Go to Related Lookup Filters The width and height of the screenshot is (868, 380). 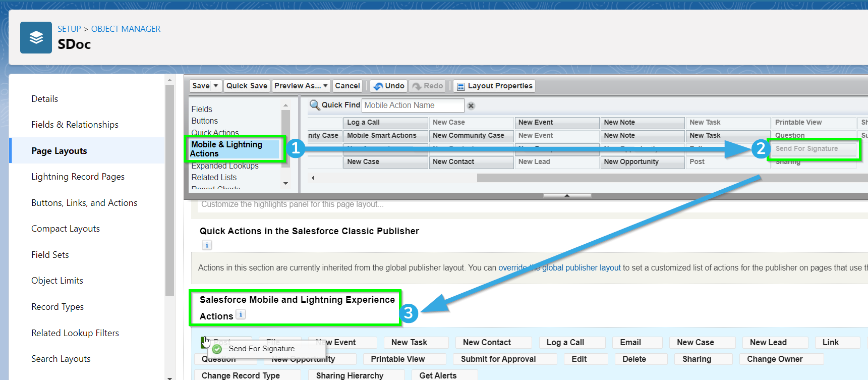pos(75,333)
